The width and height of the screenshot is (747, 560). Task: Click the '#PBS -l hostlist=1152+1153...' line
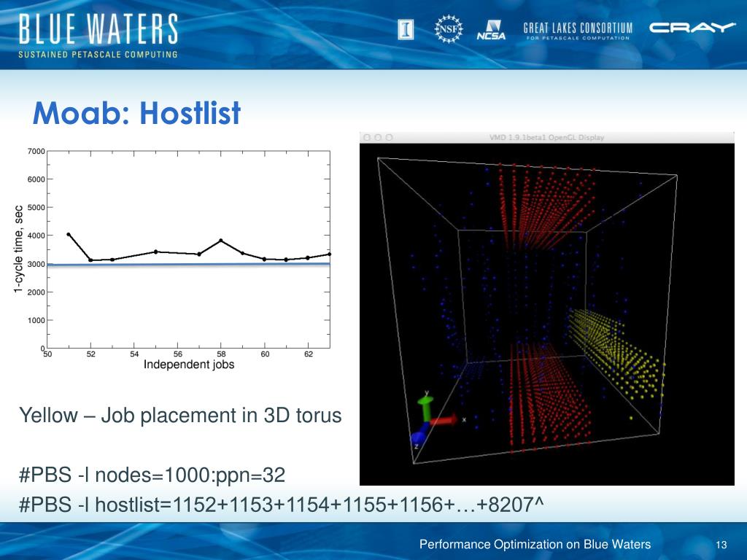point(281,504)
